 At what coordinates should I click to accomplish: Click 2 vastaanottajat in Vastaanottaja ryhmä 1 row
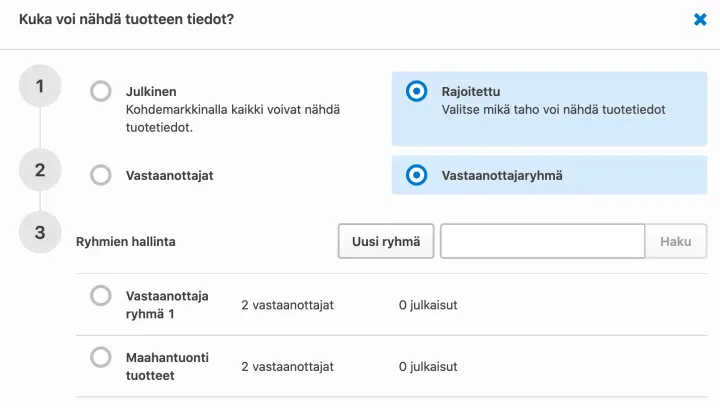(287, 305)
